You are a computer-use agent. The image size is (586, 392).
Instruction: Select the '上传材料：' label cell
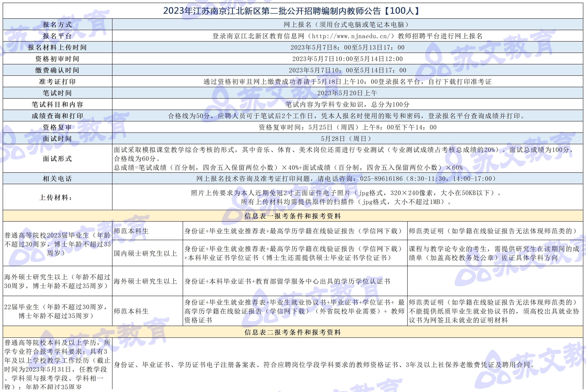pyautogui.click(x=57, y=197)
